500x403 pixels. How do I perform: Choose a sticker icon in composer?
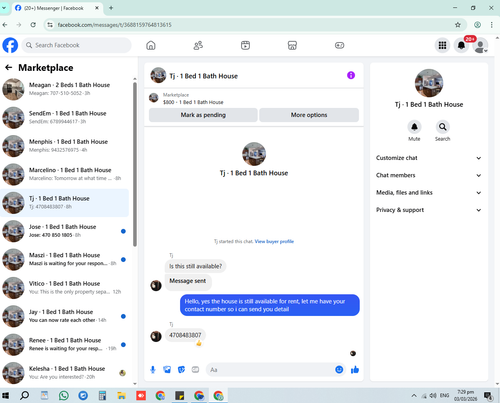point(181,370)
